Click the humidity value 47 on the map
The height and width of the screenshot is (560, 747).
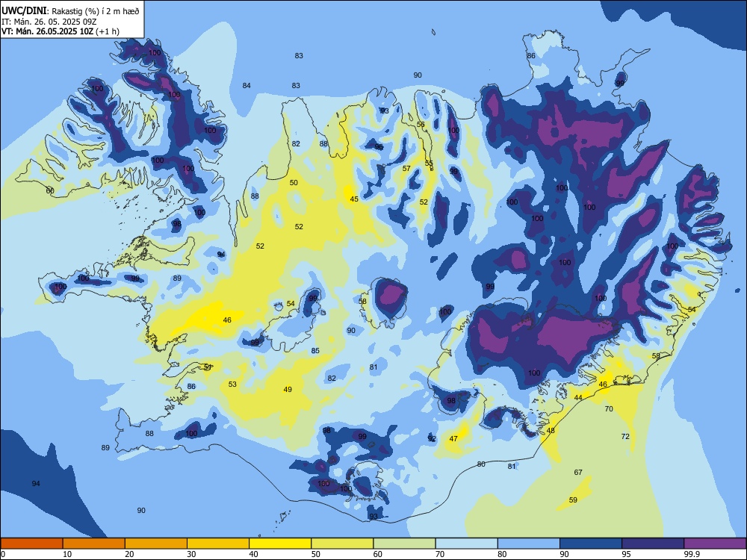(453, 438)
